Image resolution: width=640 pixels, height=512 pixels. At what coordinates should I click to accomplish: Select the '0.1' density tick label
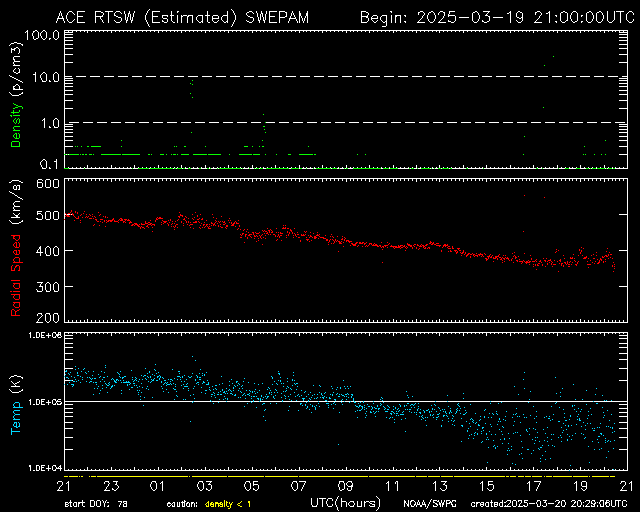point(50,164)
